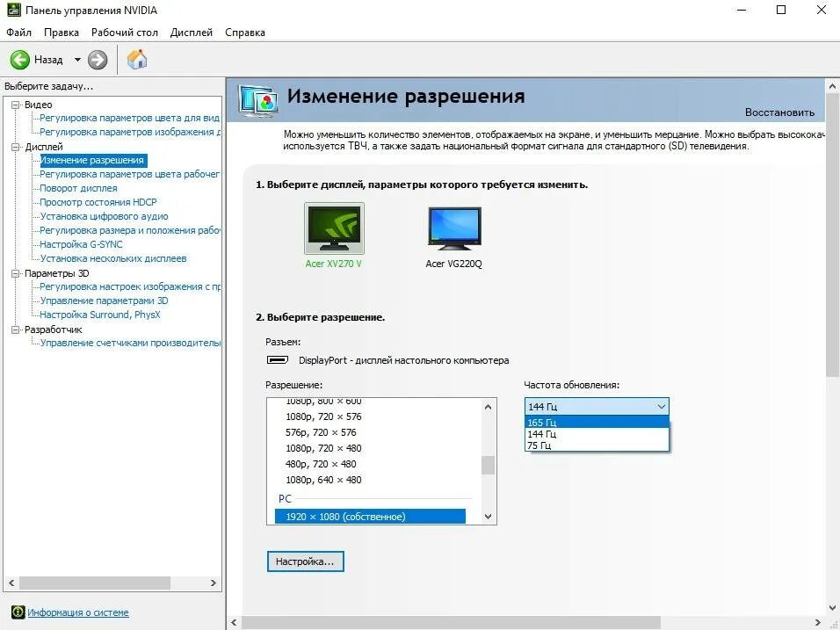Click main panel vertical scroll down arrow
840x630 pixels.
(x=832, y=607)
